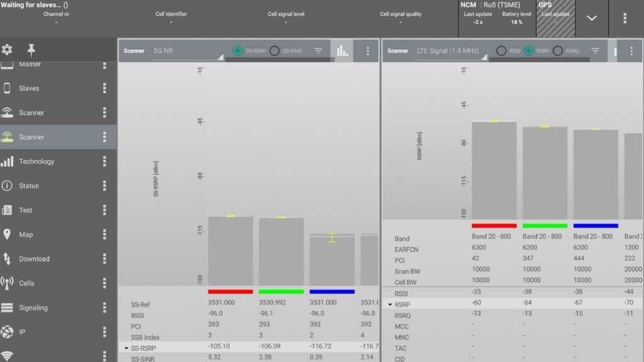Screen dimensions: 644x362
Task: Open the filter icon in the LTE Signal panel
Action: (594, 51)
